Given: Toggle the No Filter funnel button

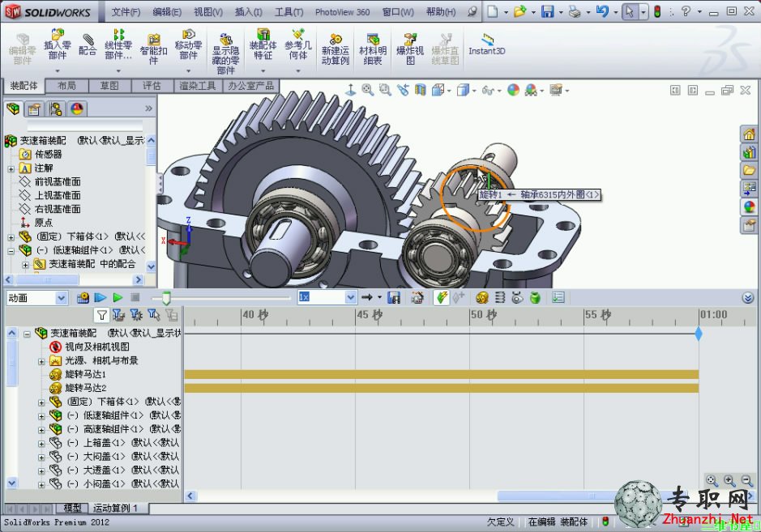Looking at the screenshot, I should (101, 316).
